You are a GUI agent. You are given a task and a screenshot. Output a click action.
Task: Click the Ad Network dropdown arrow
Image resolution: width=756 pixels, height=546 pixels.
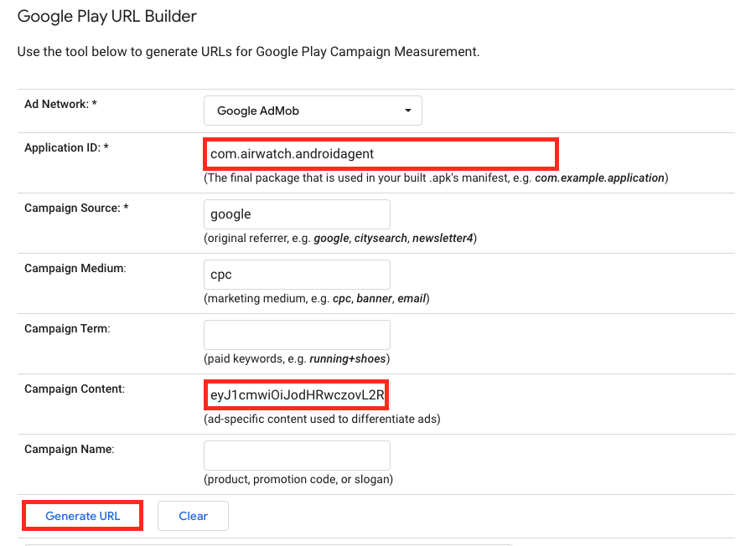pyautogui.click(x=408, y=110)
